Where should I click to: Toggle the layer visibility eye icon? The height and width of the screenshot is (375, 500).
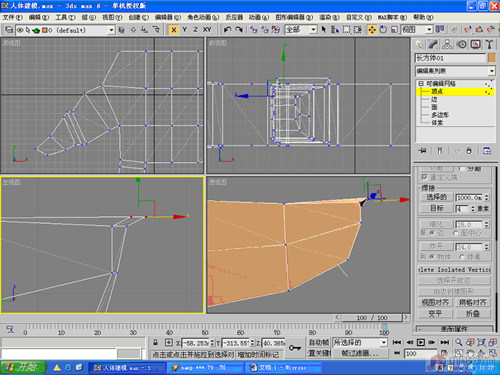click(x=20, y=30)
